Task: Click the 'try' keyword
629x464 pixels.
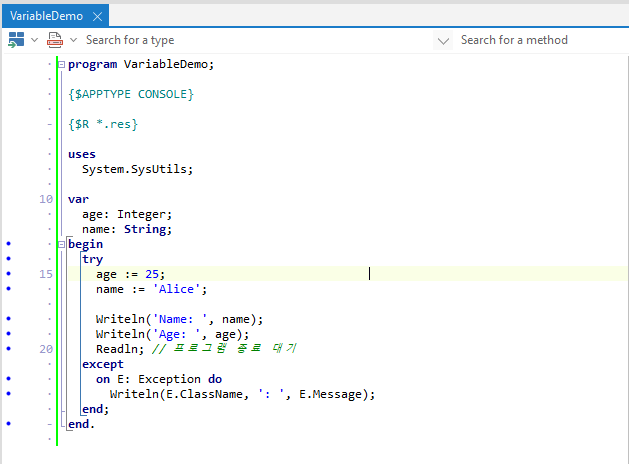Action: [93, 259]
